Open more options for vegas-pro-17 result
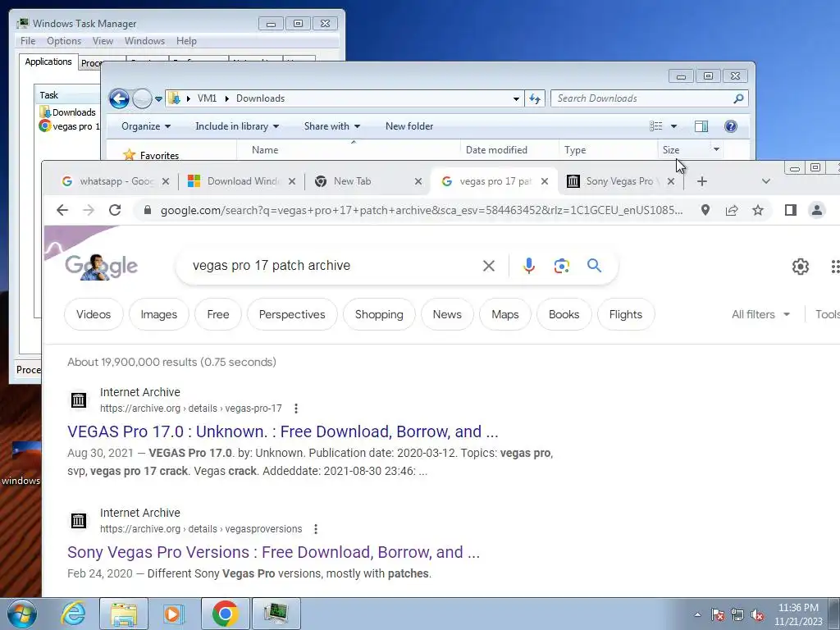 coord(295,409)
